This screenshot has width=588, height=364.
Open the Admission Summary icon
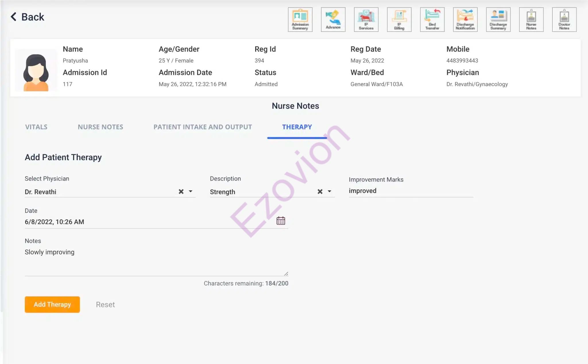tap(300, 20)
